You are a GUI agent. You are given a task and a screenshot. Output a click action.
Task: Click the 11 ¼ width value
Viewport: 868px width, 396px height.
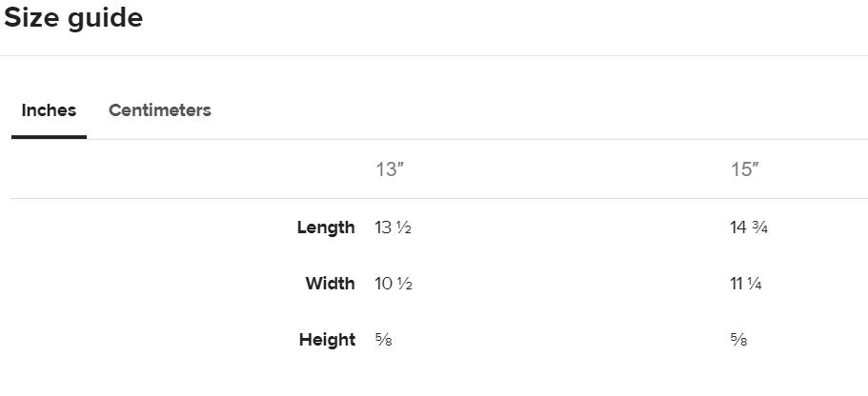746,284
